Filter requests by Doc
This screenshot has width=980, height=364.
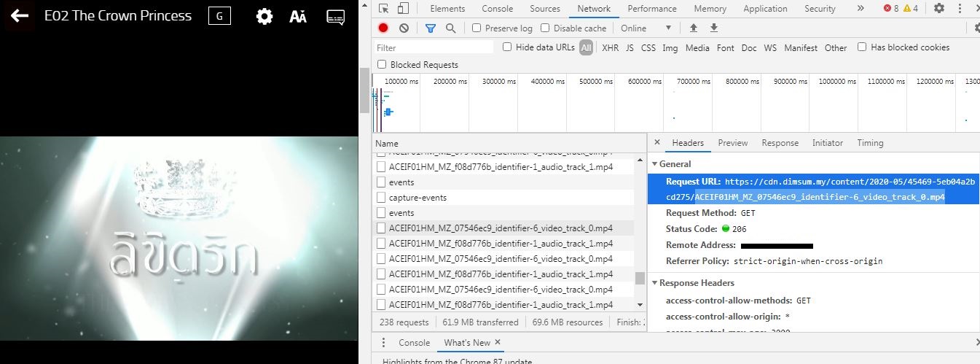(749, 47)
